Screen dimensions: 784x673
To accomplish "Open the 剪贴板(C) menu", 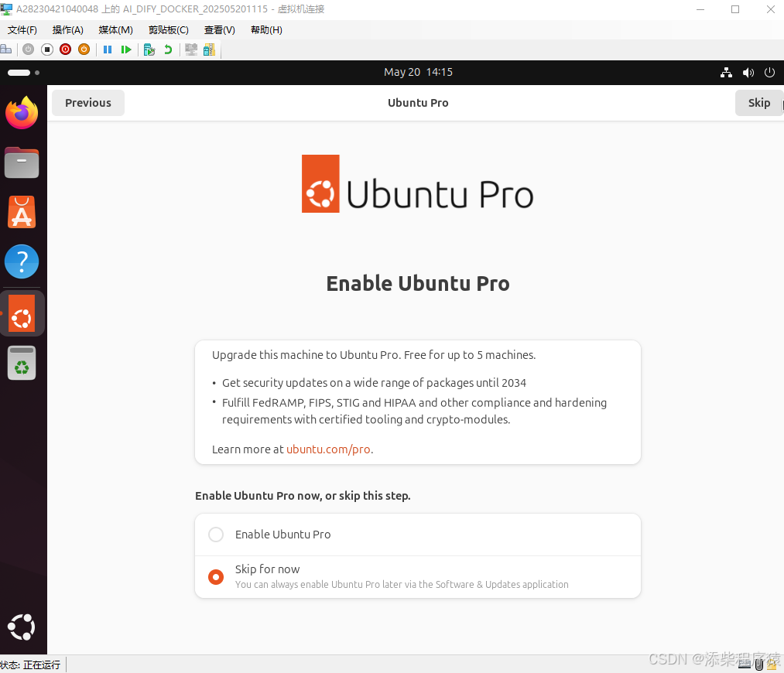I will 169,30.
